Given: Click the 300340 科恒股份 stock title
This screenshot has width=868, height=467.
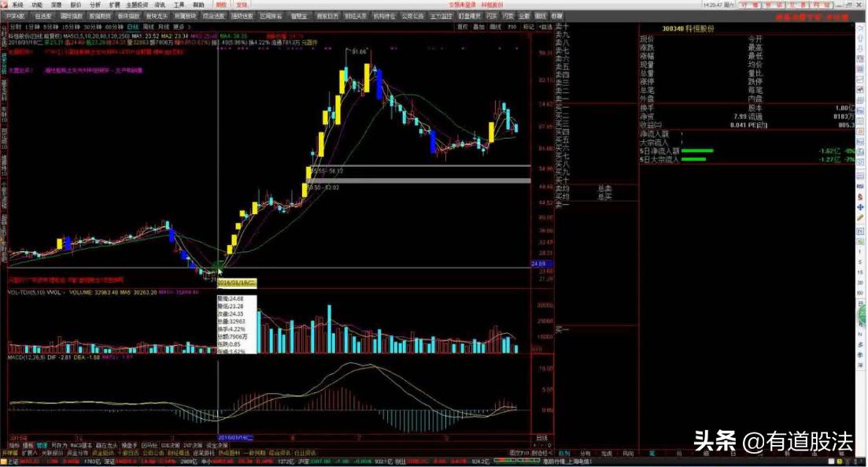Looking at the screenshot, I should [x=688, y=29].
